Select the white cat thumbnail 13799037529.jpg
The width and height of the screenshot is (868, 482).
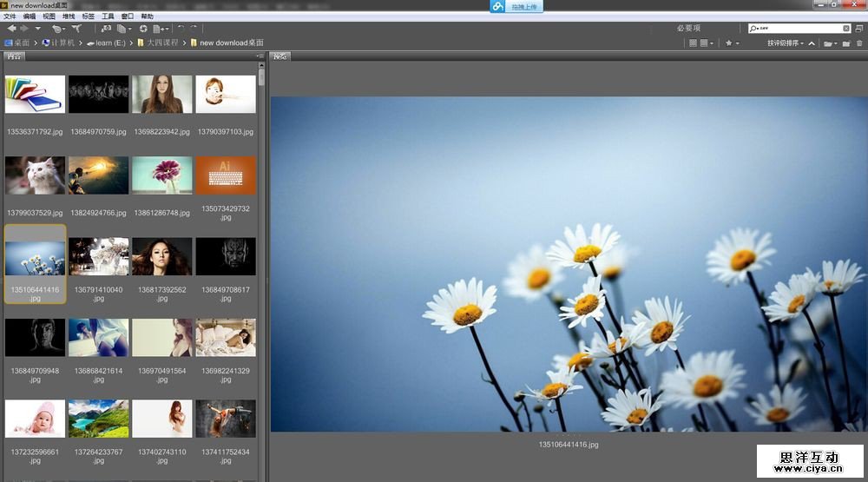(35, 175)
